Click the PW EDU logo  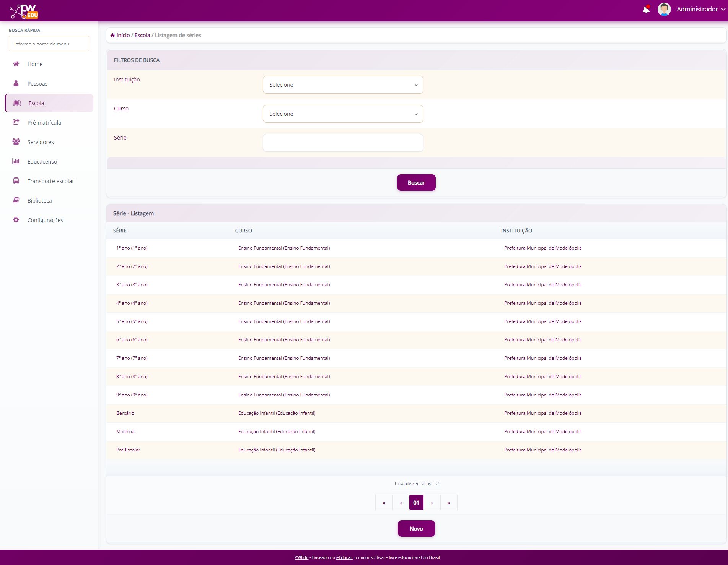pos(24,11)
